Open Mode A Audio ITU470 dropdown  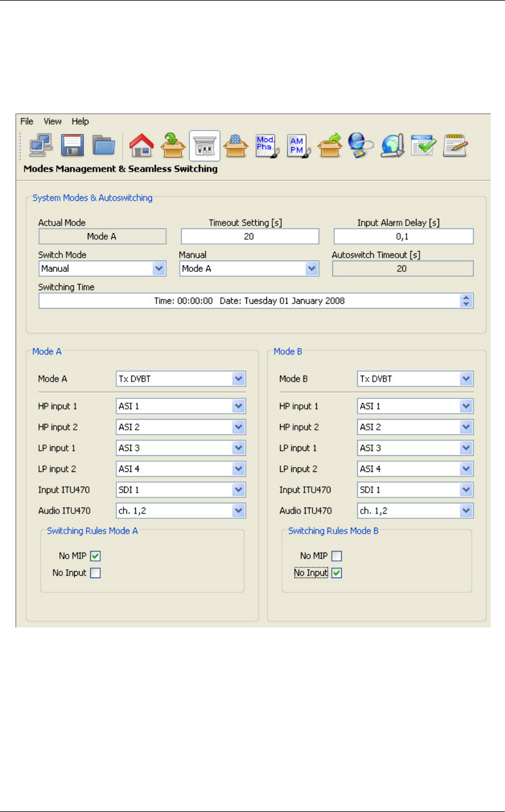(x=181, y=510)
